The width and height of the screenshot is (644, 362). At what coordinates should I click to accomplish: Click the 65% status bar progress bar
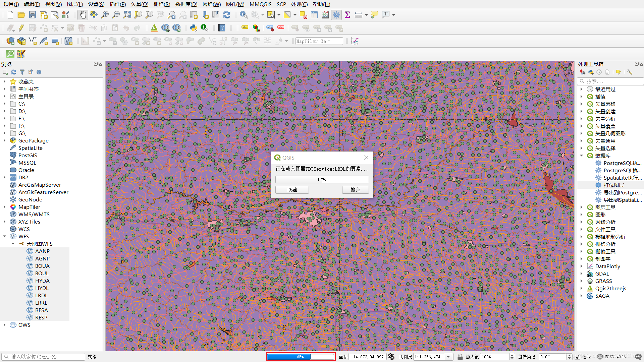click(301, 357)
